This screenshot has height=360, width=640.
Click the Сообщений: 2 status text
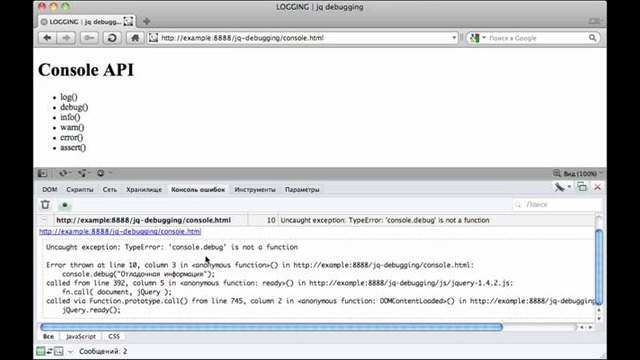(103, 351)
